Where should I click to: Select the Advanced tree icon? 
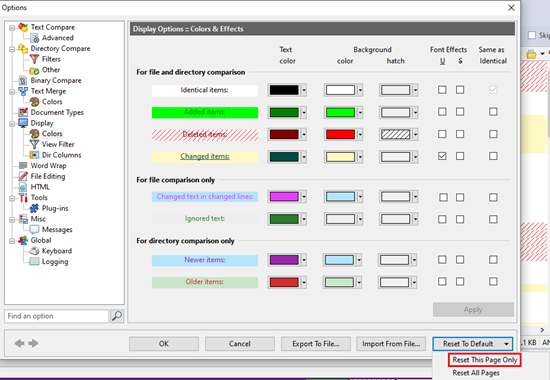coord(34,38)
